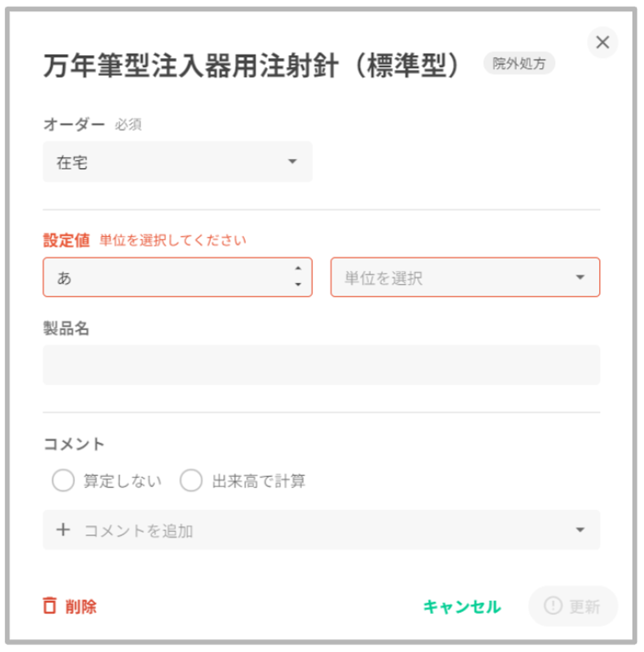Viewport: 644px width, 652px height.
Task: Expand the コメントを追加 dropdown arrow
Action: (580, 530)
